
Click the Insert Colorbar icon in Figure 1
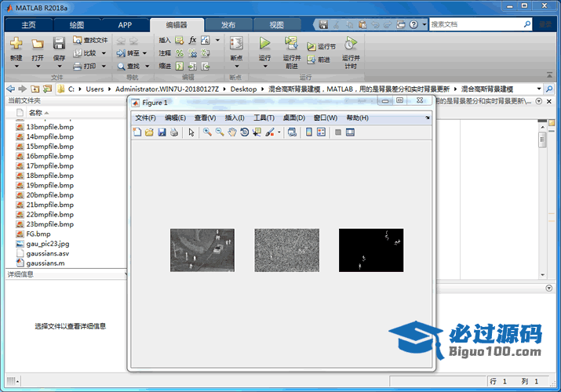(309, 132)
